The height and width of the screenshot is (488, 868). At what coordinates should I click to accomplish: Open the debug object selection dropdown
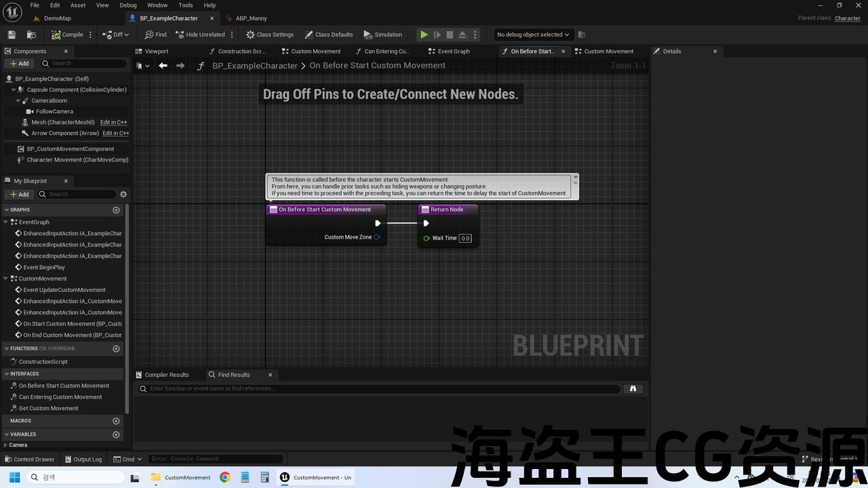[532, 35]
